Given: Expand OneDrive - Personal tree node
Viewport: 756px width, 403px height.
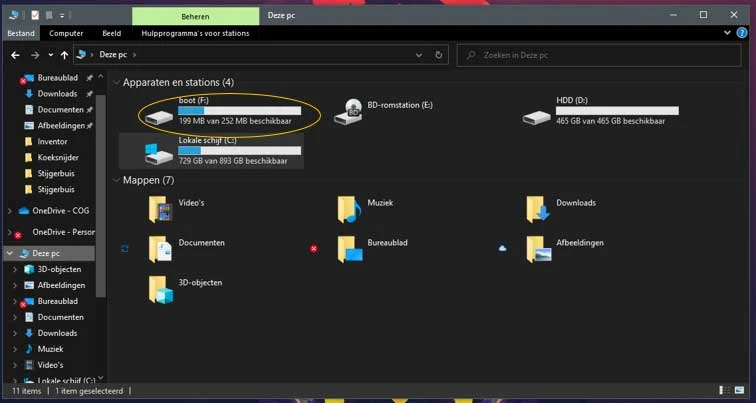Looking at the screenshot, I should (x=10, y=232).
